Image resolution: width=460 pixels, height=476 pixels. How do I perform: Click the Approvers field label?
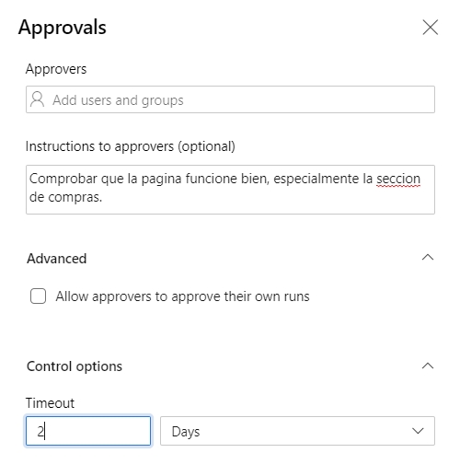[x=56, y=69]
